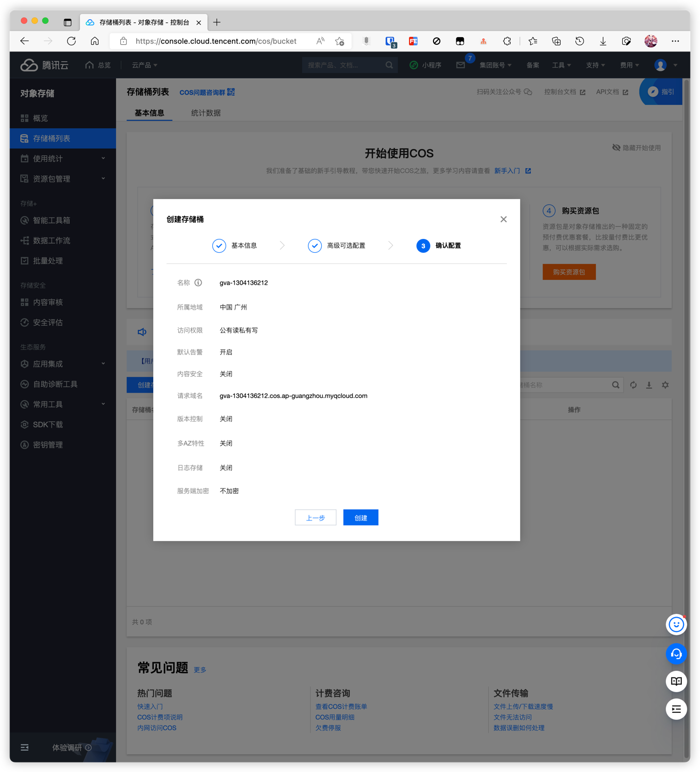The width and height of the screenshot is (700, 772).
Task: Click the info icon next to 名称
Action: click(x=198, y=283)
